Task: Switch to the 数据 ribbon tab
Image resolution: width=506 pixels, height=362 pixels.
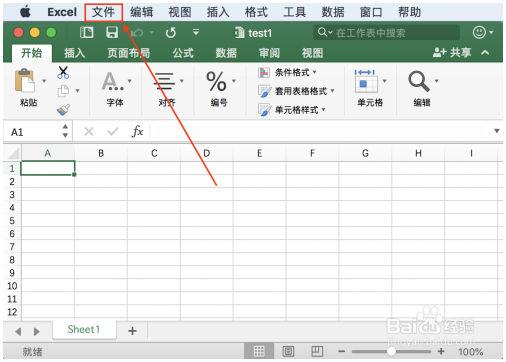Action: point(226,53)
